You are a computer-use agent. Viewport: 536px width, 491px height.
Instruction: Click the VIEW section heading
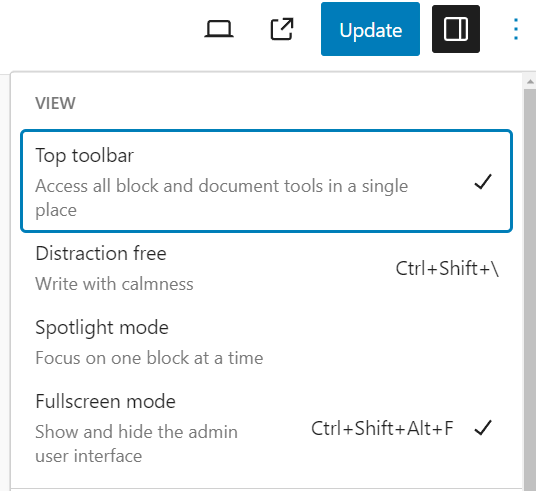pyautogui.click(x=55, y=103)
